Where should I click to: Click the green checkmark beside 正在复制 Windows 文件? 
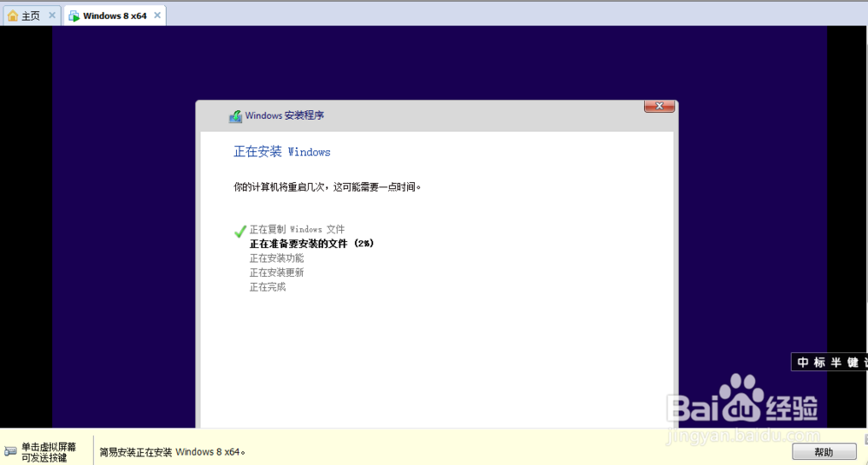[x=240, y=231]
